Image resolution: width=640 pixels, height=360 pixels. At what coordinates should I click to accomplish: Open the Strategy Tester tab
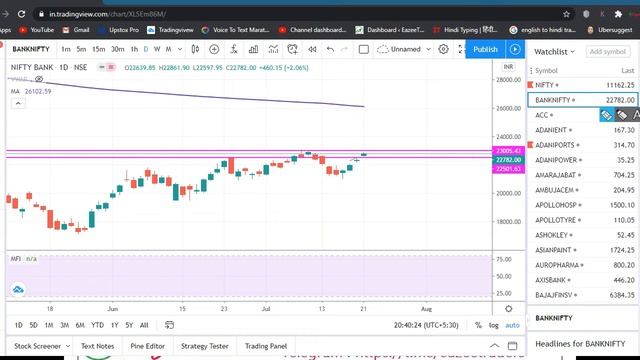(204, 346)
